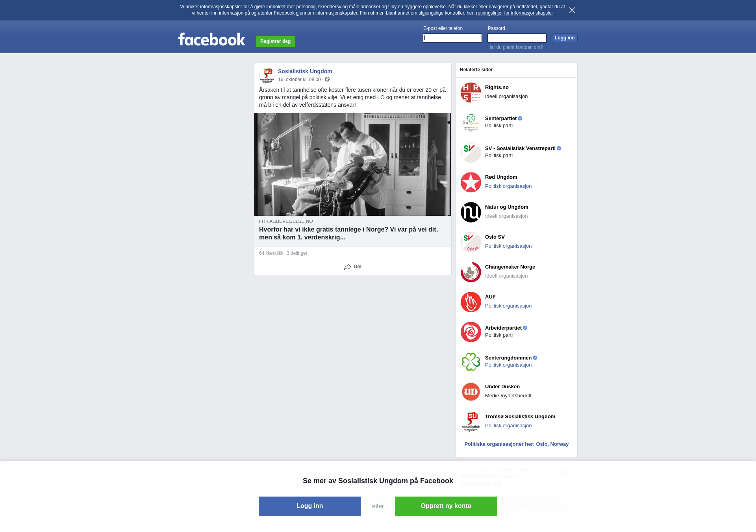Open Politiske organisasjoner her: Oslo, Norway
Screen dimensions: 756x532
[x=517, y=444]
